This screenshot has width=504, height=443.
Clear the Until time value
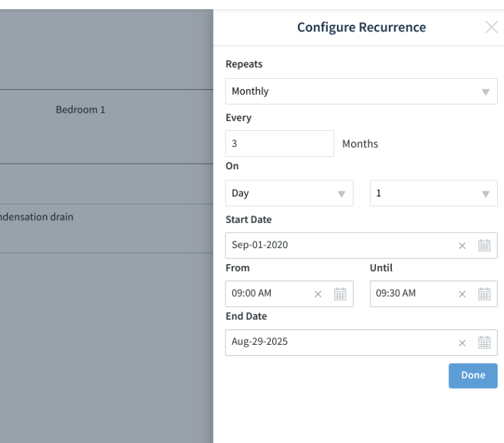click(462, 294)
